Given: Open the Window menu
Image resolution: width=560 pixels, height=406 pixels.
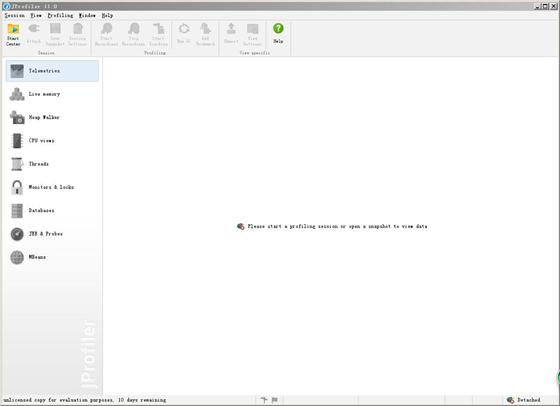Looking at the screenshot, I should 87,15.
